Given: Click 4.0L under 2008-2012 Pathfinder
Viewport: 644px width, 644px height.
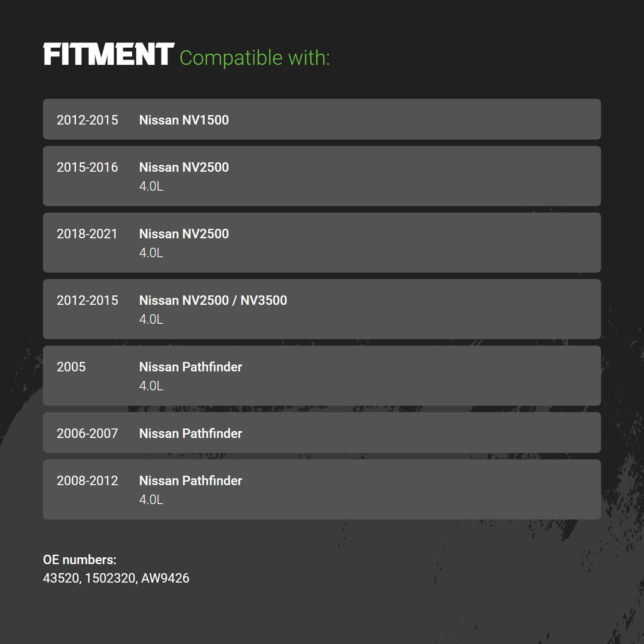Looking at the screenshot, I should 151,500.
